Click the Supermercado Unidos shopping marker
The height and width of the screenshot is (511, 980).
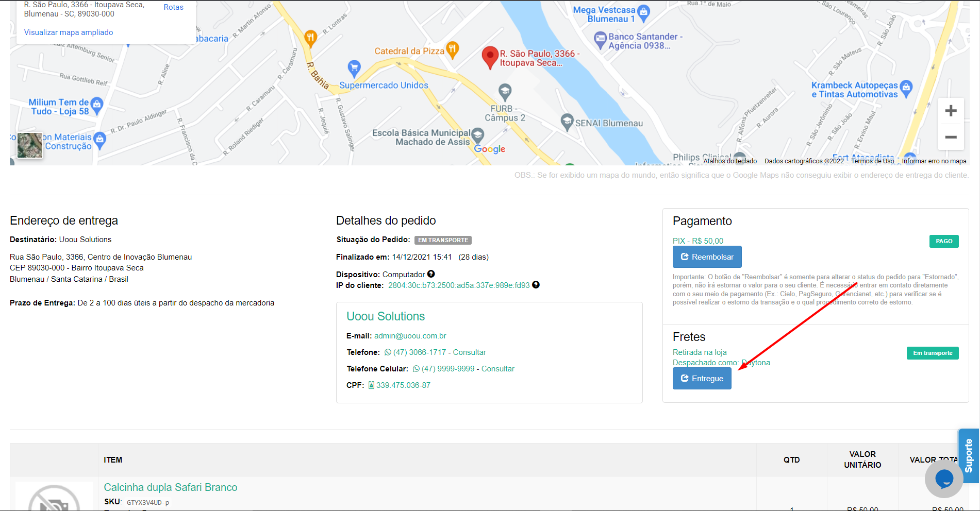354,68
